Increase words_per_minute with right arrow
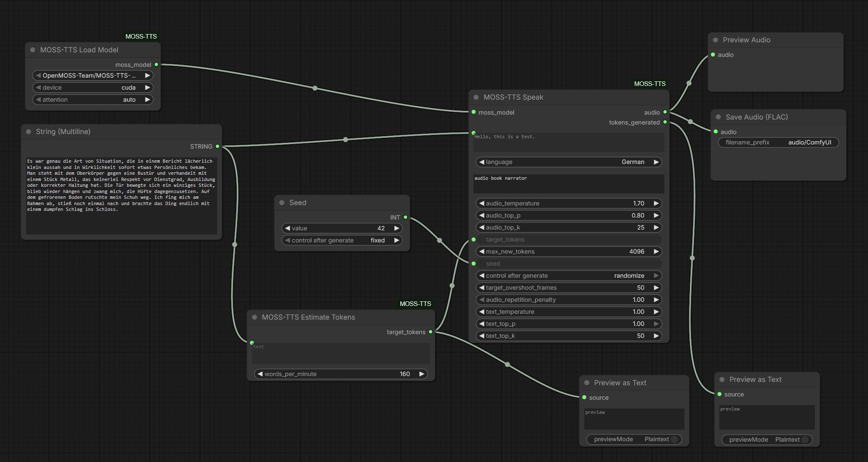 click(422, 374)
